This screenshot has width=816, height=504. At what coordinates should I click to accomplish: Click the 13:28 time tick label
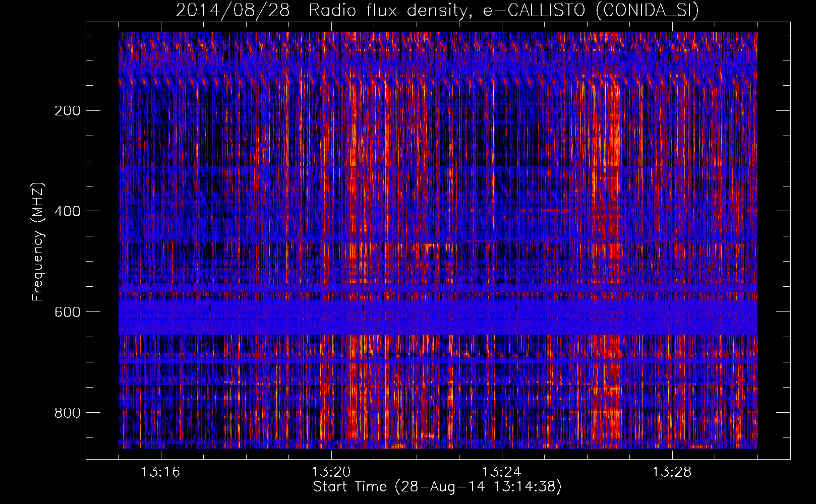(672, 472)
